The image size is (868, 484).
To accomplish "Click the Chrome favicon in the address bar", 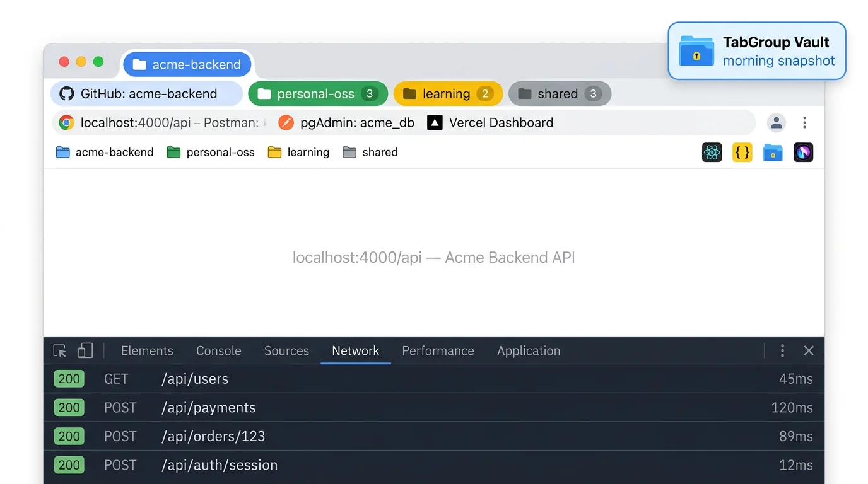I will coord(66,122).
